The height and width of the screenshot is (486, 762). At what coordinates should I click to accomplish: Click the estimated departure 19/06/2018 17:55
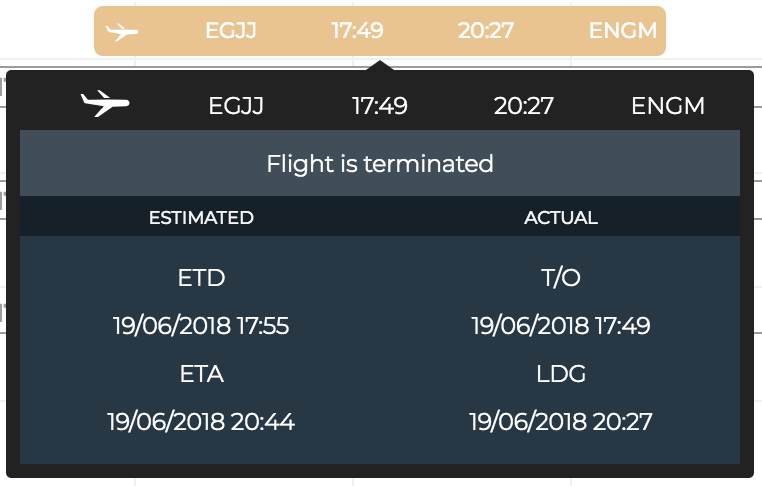[201, 325]
